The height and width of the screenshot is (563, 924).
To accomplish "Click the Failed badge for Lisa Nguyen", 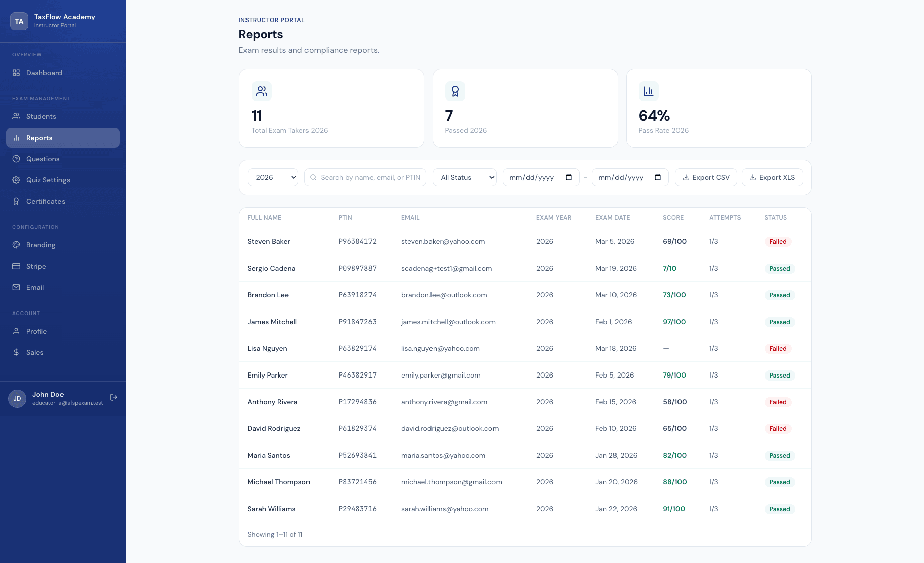I will [778, 348].
